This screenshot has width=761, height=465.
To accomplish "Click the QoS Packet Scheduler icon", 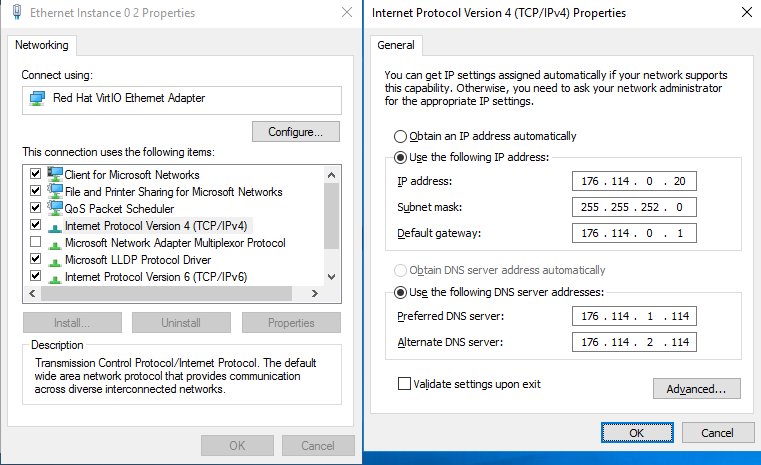I will coord(55,208).
